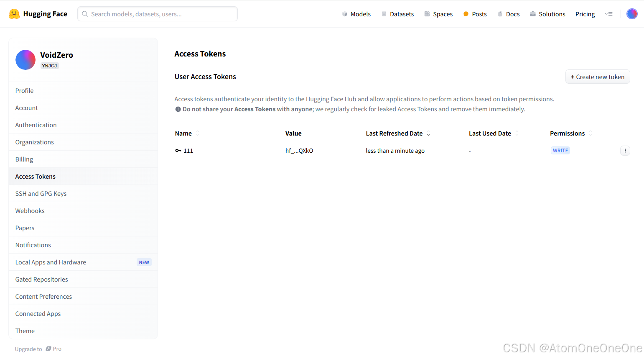The width and height of the screenshot is (644, 359).
Task: Sort by Last Used Date arrows
Action: click(x=517, y=133)
